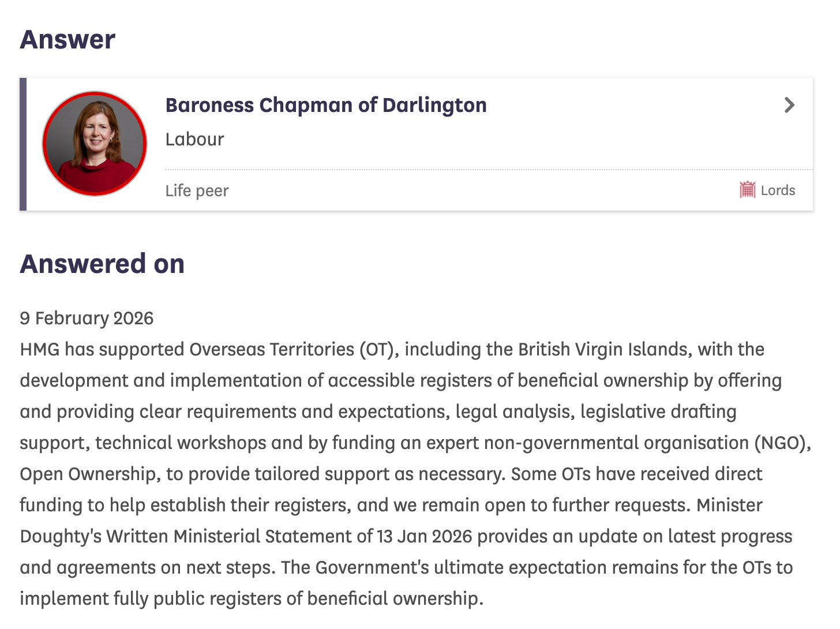Click the date '9 February 2026'

(x=87, y=319)
